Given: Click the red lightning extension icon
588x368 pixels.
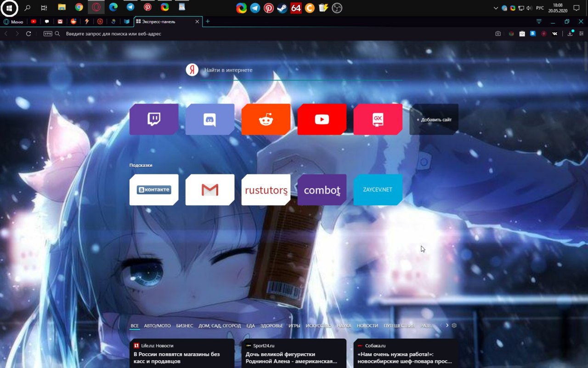Looking at the screenshot, I should (544, 34).
